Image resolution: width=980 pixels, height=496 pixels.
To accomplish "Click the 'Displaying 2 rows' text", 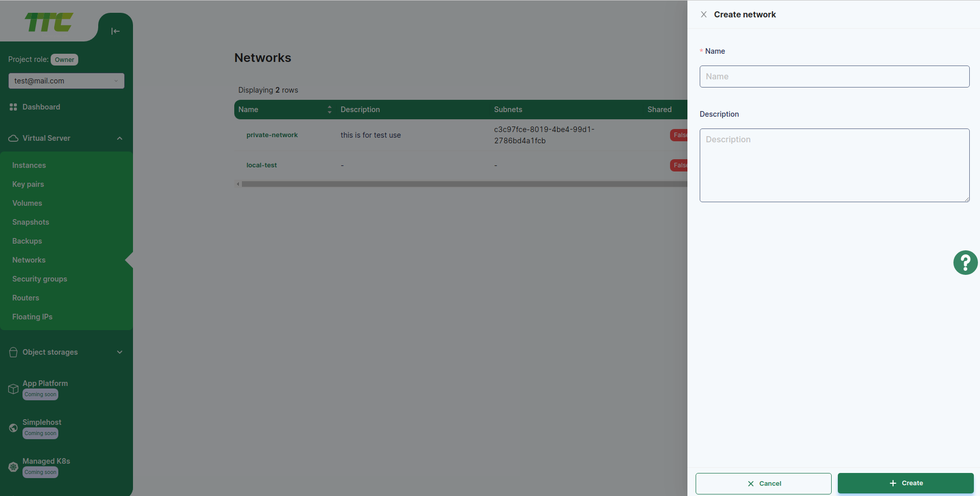I will [x=268, y=90].
